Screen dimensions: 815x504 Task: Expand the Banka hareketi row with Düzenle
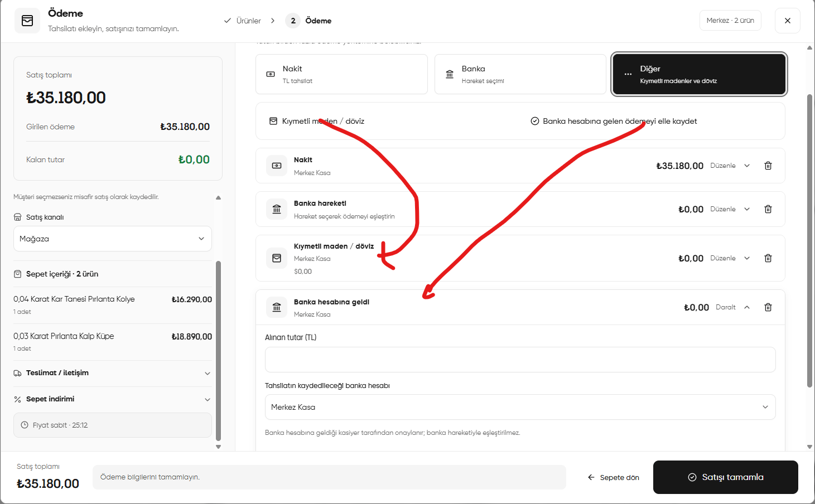[x=730, y=209]
